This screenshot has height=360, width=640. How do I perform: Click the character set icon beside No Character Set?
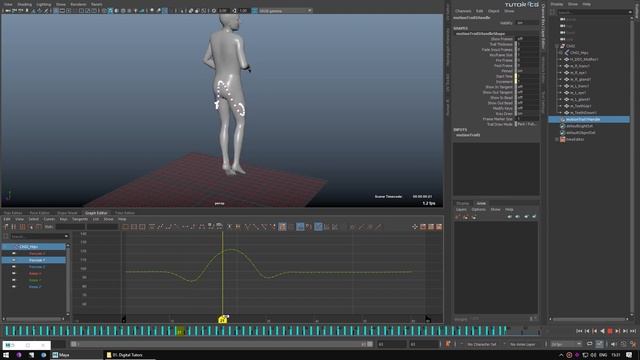tap(448, 344)
